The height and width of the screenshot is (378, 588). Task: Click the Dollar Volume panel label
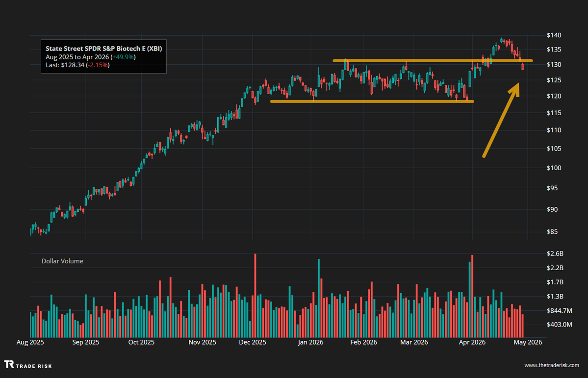(62, 261)
